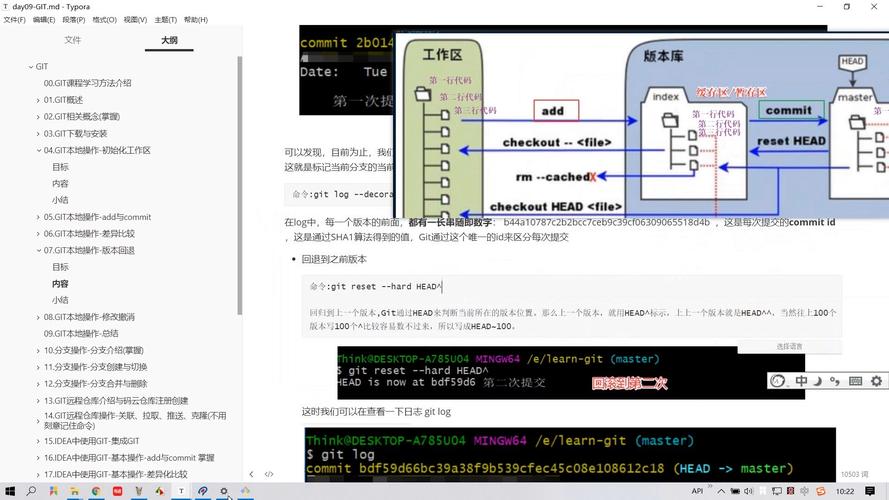Show hidden system tray icons
This screenshot has width=889, height=500.
click(x=721, y=491)
